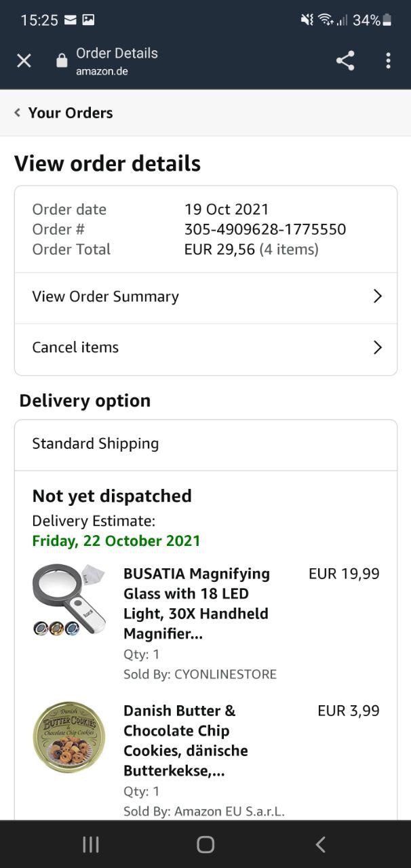Tap the Standard Shipping delivery option

pos(96,443)
